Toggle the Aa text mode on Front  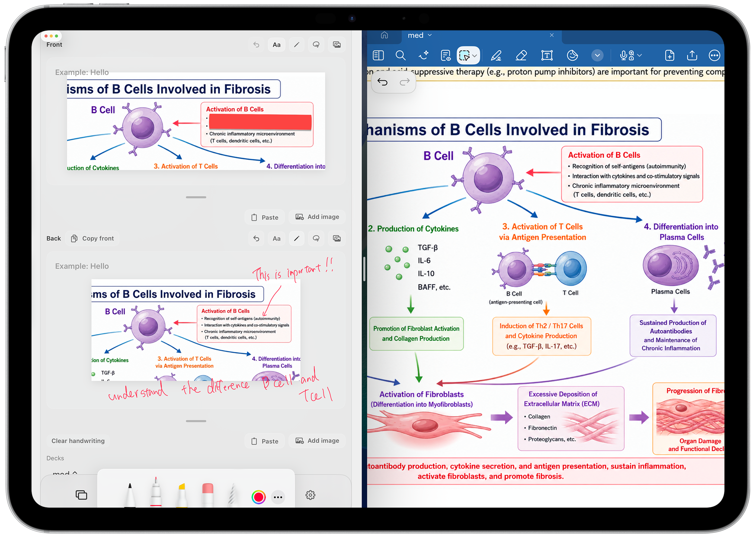(276, 45)
